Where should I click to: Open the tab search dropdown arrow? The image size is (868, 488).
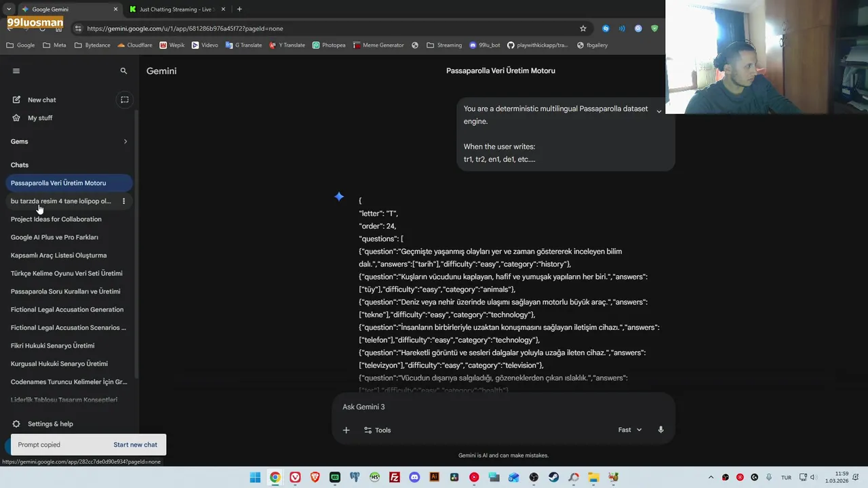pos(9,9)
